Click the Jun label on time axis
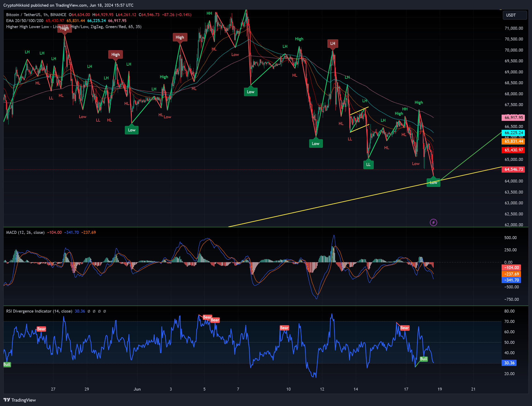The width and height of the screenshot is (532, 406). point(137,389)
